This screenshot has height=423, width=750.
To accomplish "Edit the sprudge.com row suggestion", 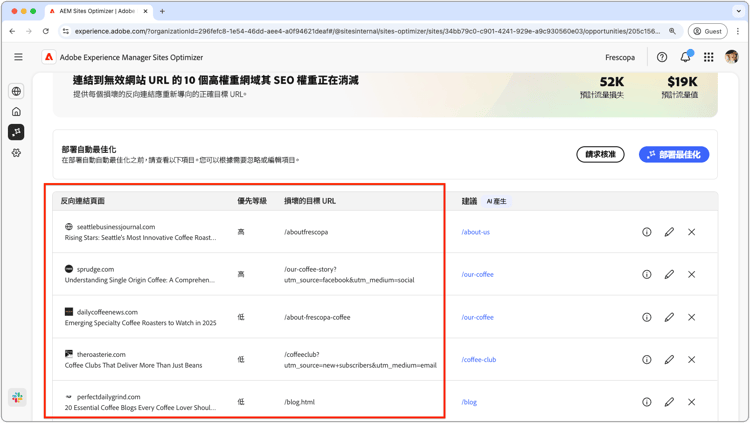I will [669, 275].
